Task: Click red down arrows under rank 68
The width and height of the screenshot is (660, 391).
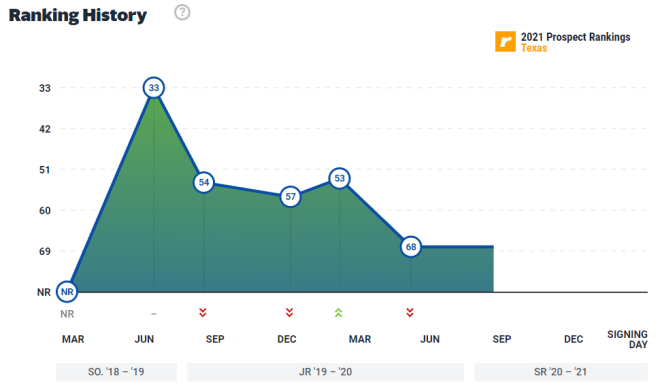Action: (x=410, y=312)
